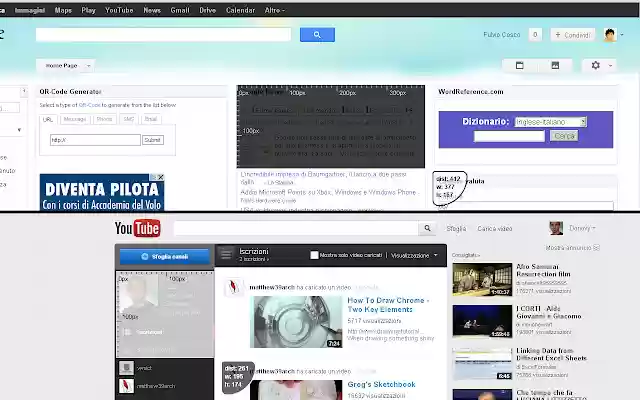640x400 pixels.
Task: Click the AdChoices icon on the ad
Action: click(x=153, y=177)
